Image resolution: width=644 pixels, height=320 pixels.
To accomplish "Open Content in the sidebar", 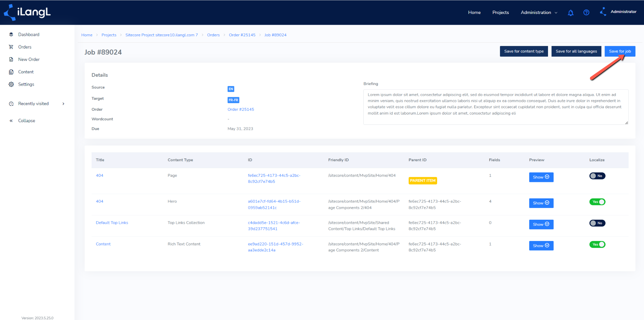I will point(26,72).
